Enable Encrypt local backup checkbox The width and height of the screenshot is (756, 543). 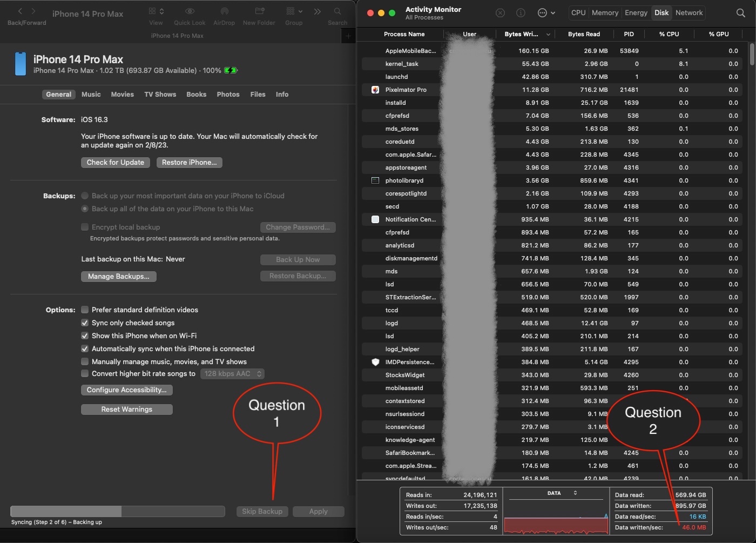coord(85,227)
